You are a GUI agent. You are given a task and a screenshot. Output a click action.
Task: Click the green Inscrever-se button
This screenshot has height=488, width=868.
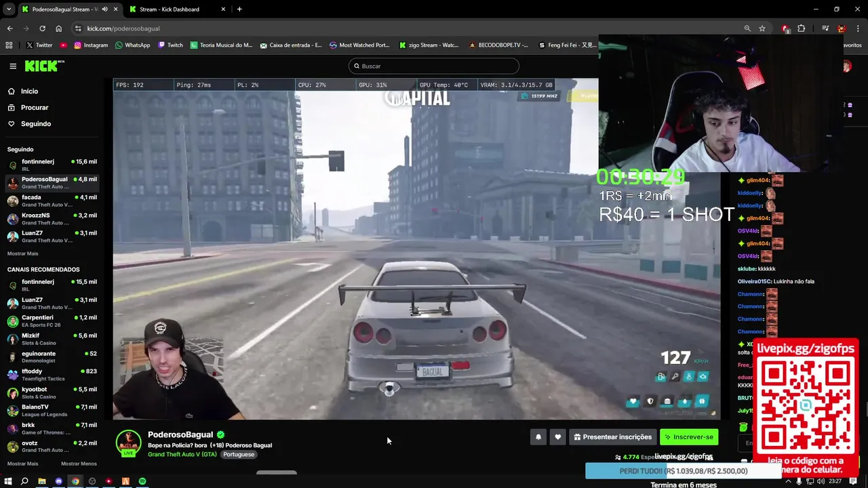(689, 437)
